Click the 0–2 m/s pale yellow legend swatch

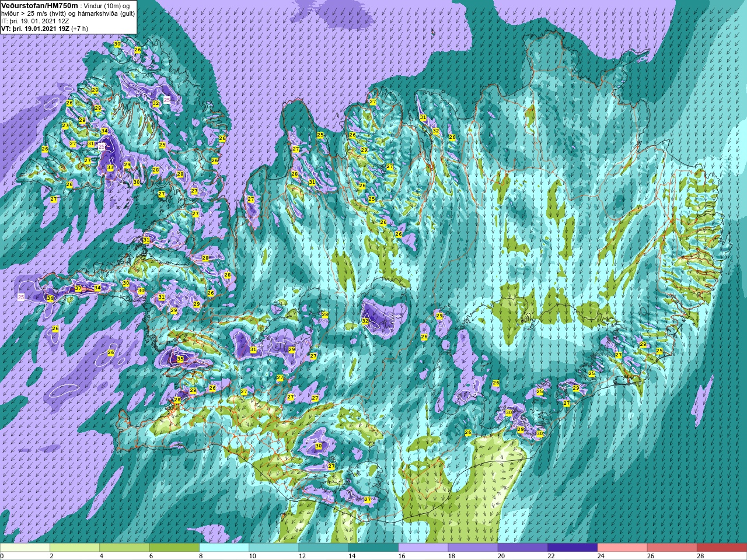tap(25, 548)
